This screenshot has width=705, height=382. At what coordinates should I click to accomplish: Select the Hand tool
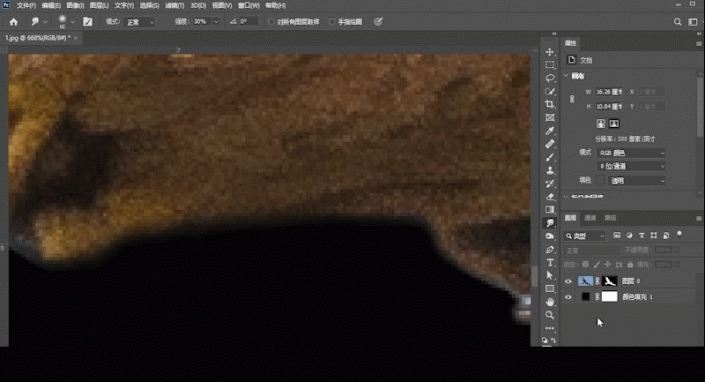tap(549, 302)
